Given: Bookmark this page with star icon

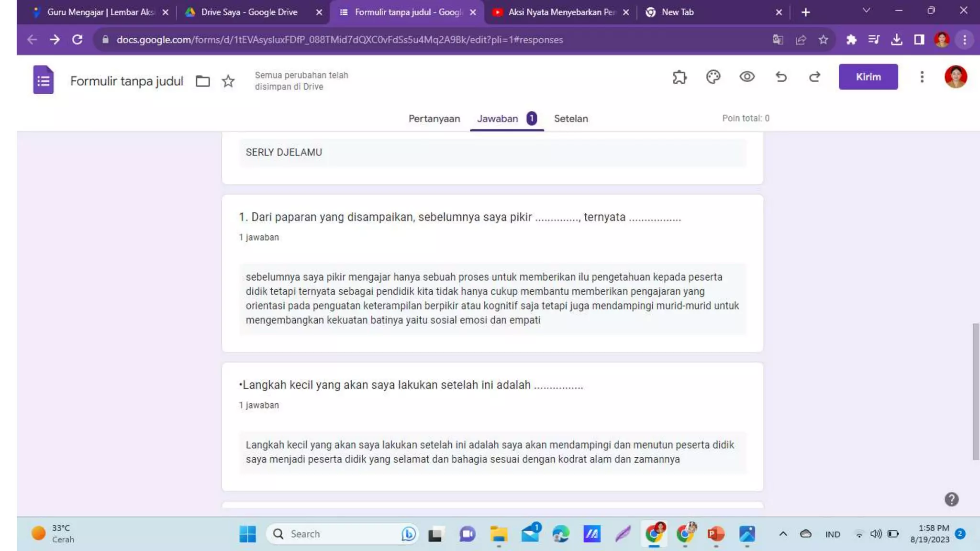Looking at the screenshot, I should [823, 40].
